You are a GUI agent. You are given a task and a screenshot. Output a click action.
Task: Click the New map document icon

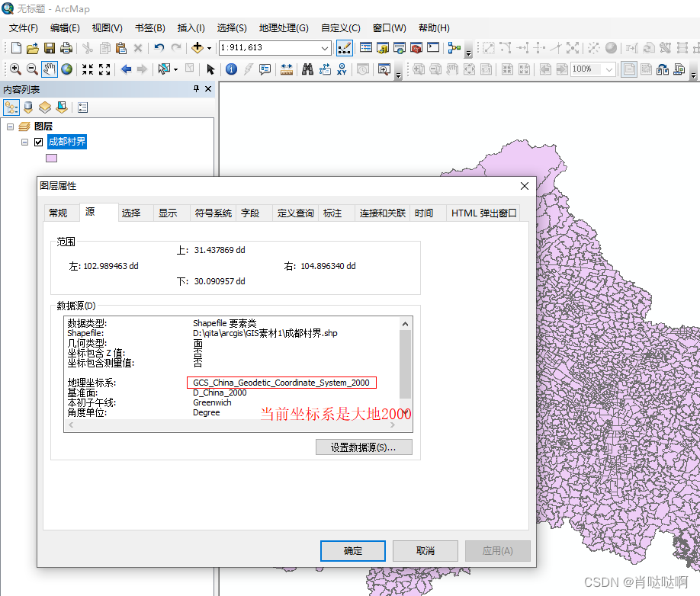[16, 48]
